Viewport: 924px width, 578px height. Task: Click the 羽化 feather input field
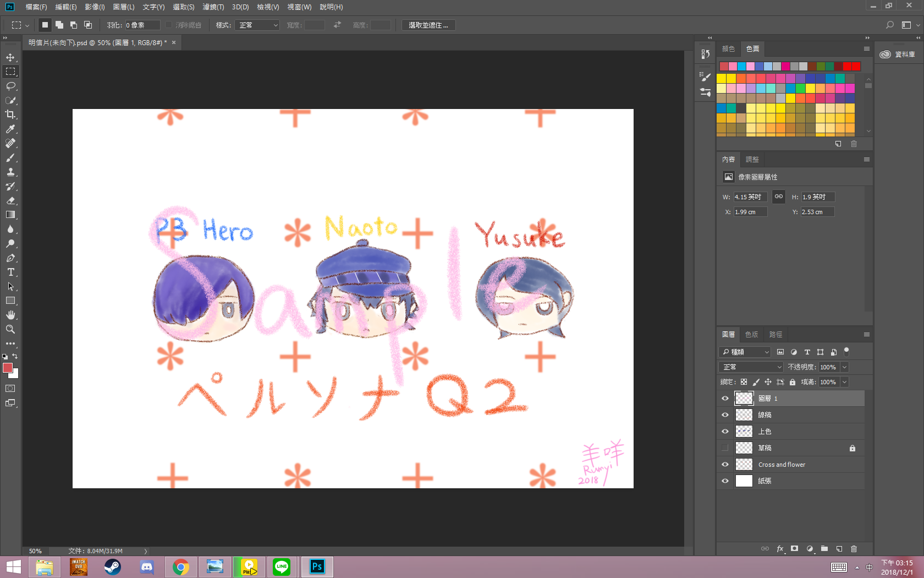[x=142, y=25]
